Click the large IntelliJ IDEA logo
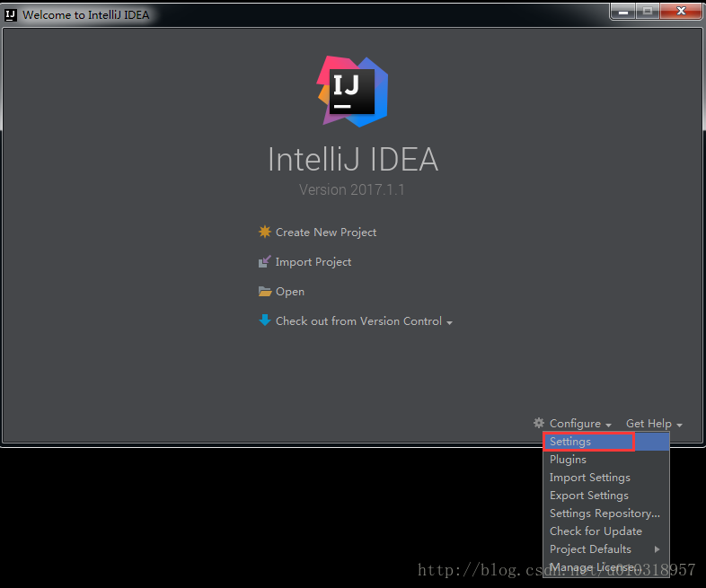706x588 pixels. pos(352,92)
